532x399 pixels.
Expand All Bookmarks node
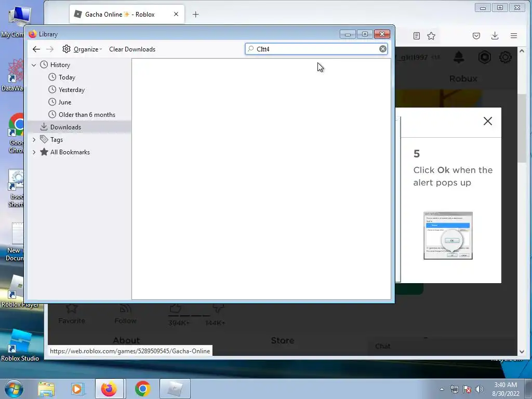pyautogui.click(x=34, y=152)
